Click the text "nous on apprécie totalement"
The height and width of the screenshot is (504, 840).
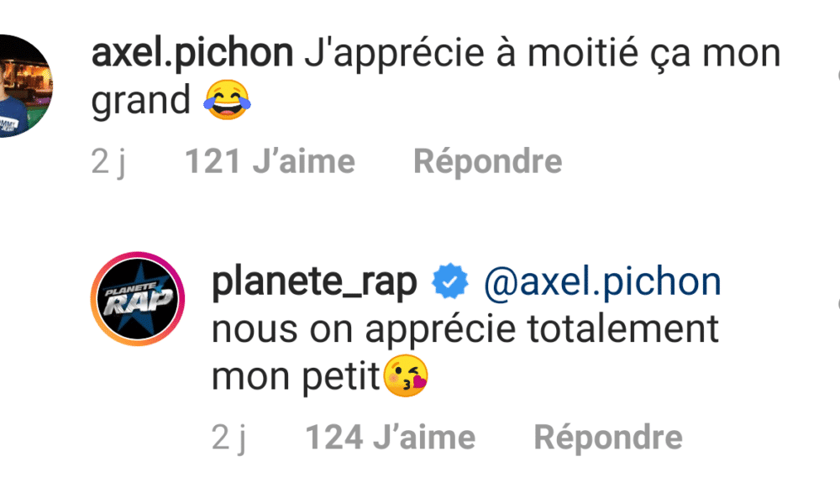coord(465,330)
